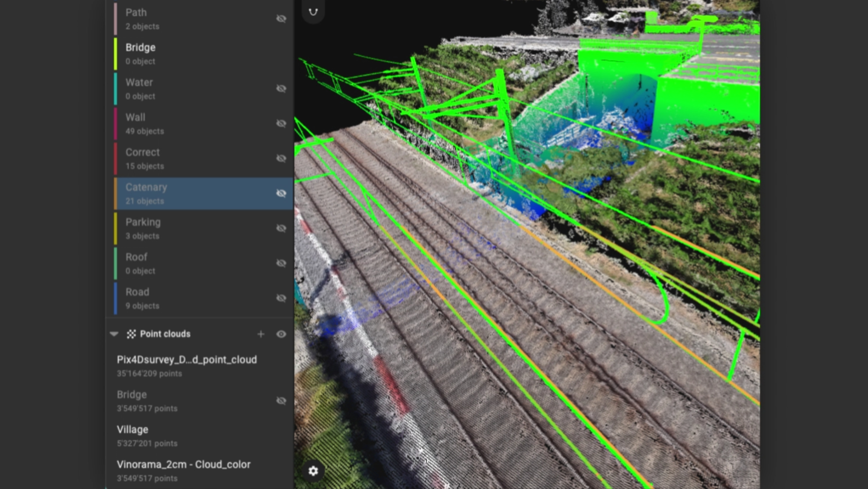Toggle visibility of all Point clouds
The image size is (868, 489).
(281, 334)
